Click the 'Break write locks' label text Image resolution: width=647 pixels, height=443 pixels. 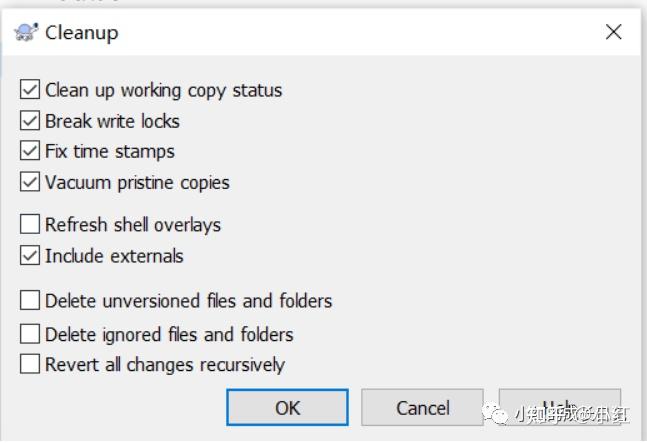[x=112, y=121]
